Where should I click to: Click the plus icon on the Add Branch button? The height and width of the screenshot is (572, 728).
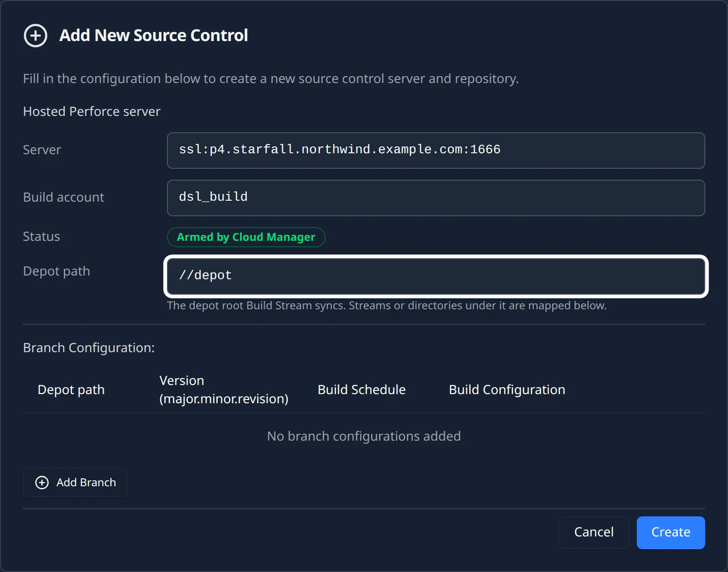tap(42, 483)
